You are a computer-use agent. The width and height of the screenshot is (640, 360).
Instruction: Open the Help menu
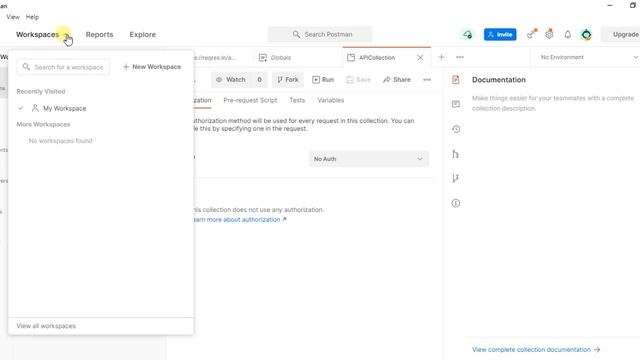click(x=32, y=17)
